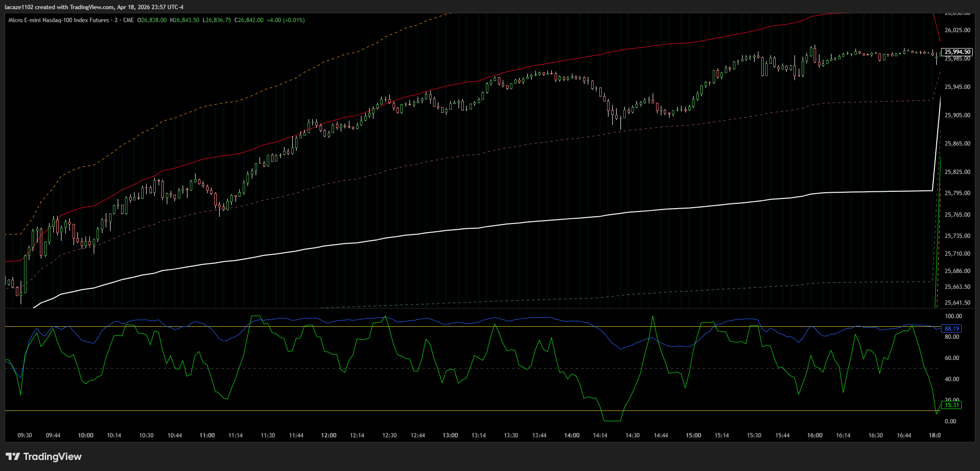Screen dimensions: 980x471
Task: Click the 60.00 oscillator axis label
Action: tap(952, 358)
